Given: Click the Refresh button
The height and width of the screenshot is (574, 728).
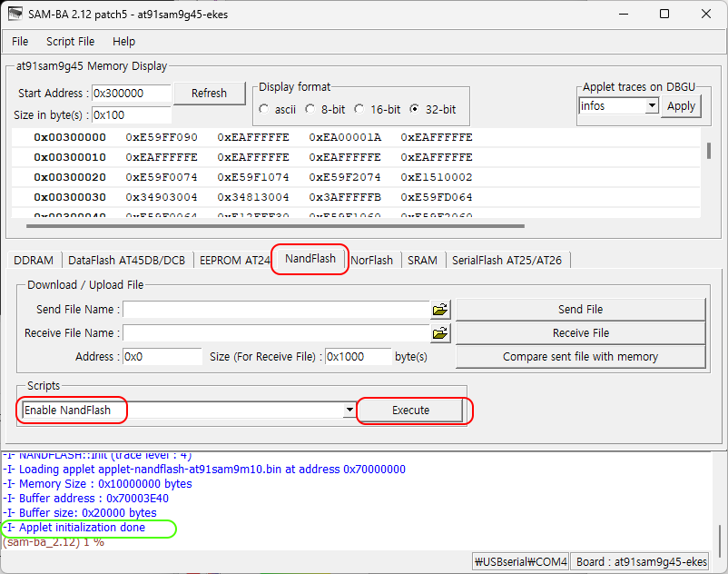Looking at the screenshot, I should click(209, 94).
